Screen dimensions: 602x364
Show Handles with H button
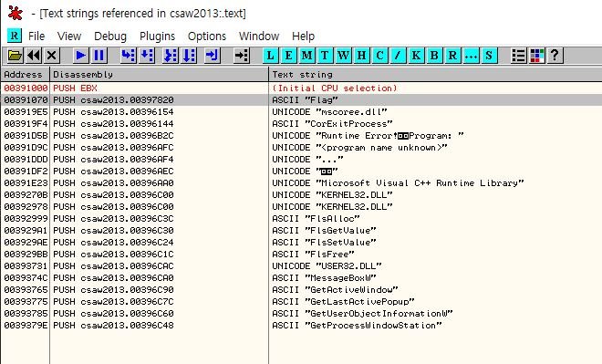pyautogui.click(x=361, y=56)
